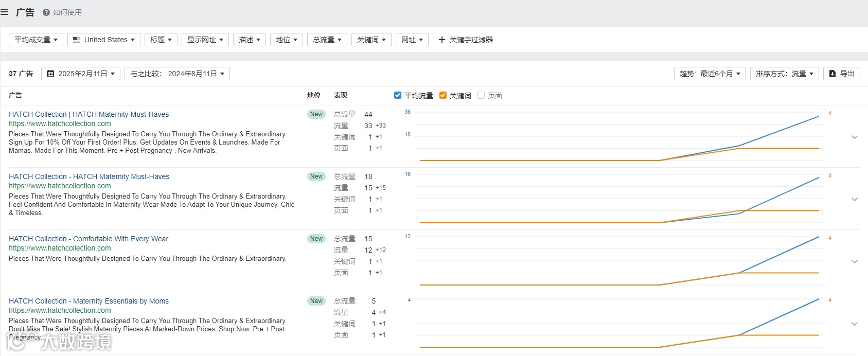Open the 趋势 最近6个月 dropdown

(710, 74)
